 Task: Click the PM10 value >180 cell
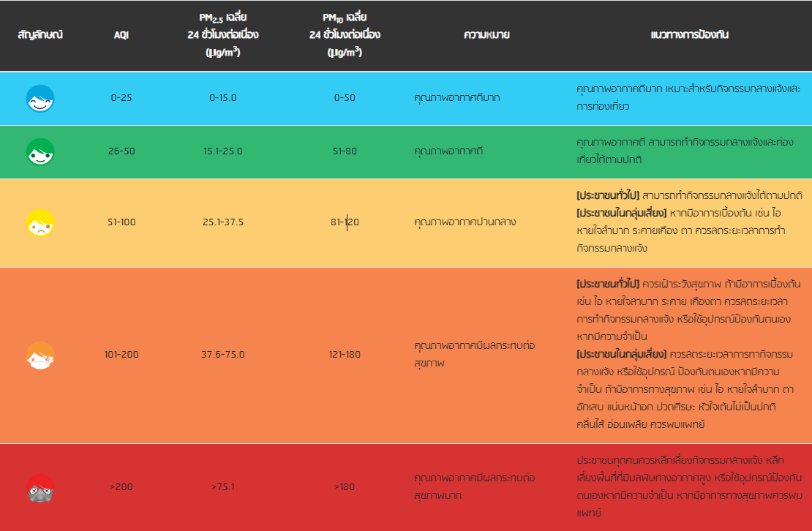tap(345, 487)
